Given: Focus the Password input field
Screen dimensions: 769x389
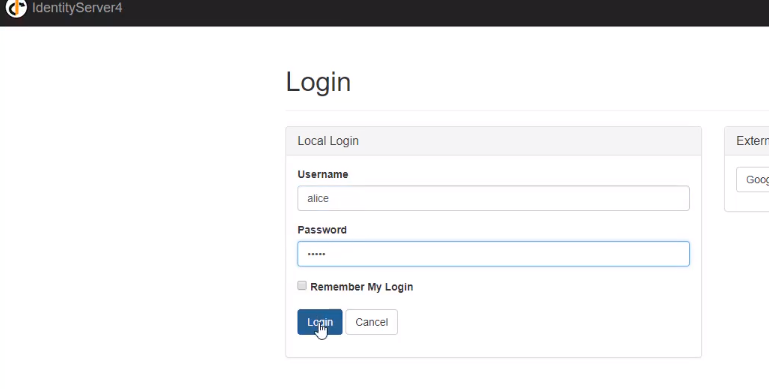Looking at the screenshot, I should pyautogui.click(x=493, y=254).
